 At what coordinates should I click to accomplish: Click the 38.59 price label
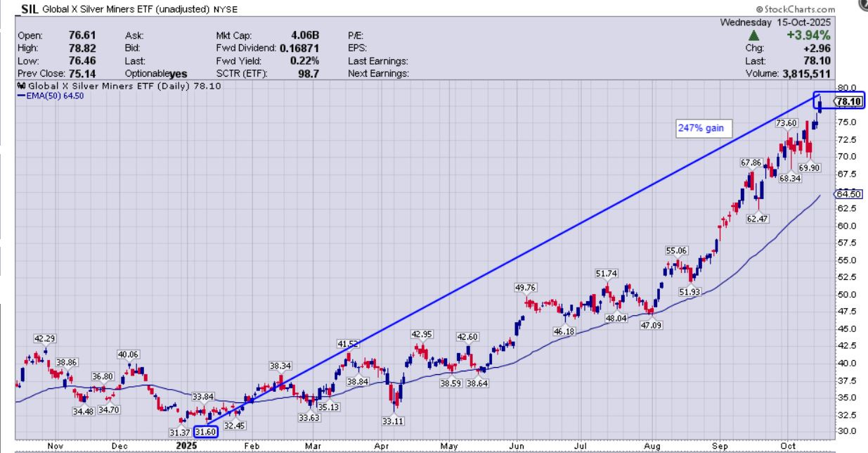[452, 383]
